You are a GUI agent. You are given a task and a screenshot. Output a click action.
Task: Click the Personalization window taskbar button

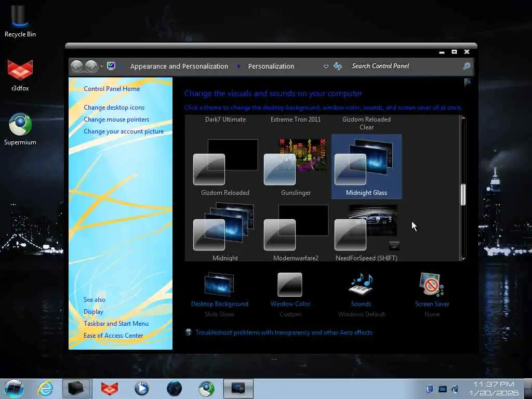tap(238, 389)
